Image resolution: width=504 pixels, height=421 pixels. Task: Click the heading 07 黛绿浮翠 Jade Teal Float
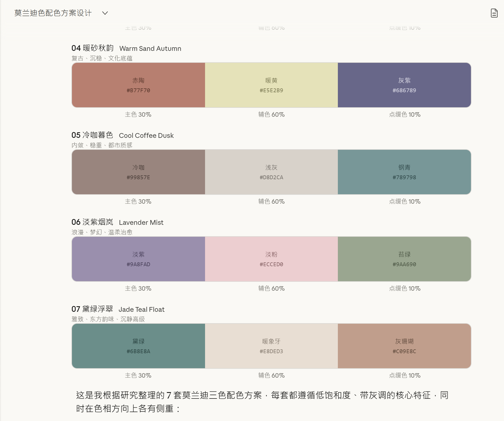pos(118,309)
